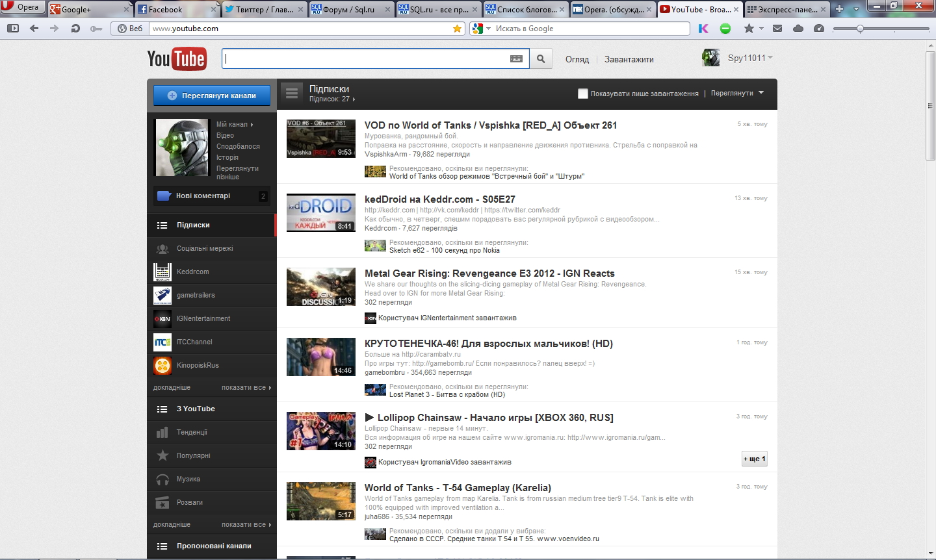Open World of Tanks T-54 Gameplay title
This screenshot has width=936, height=560.
coord(458,488)
